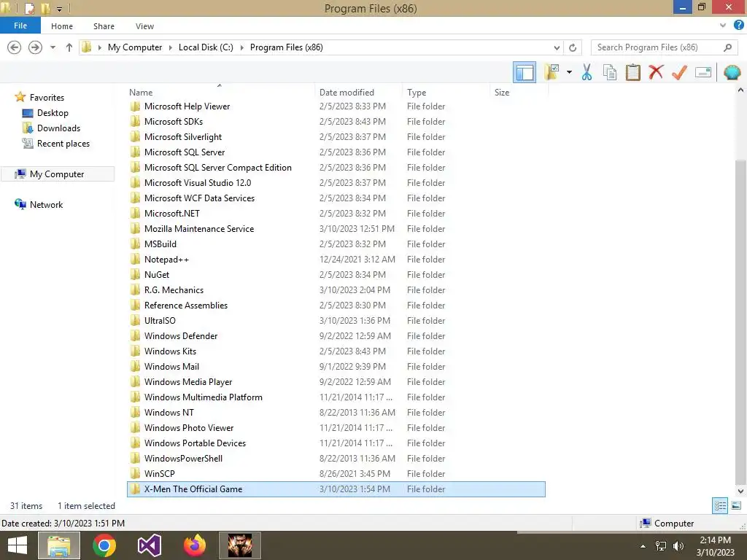Open the dropdown arrow beside folder options
This screenshot has height=560, width=747.
(x=569, y=72)
